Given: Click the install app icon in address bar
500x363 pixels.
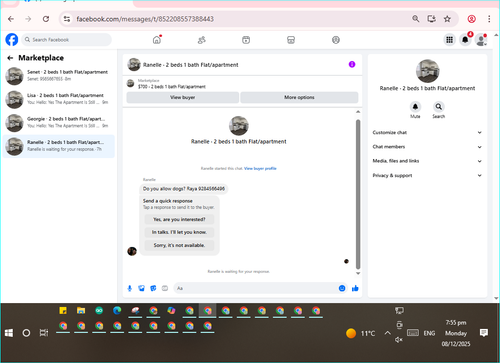Looking at the screenshot, I should 432,19.
